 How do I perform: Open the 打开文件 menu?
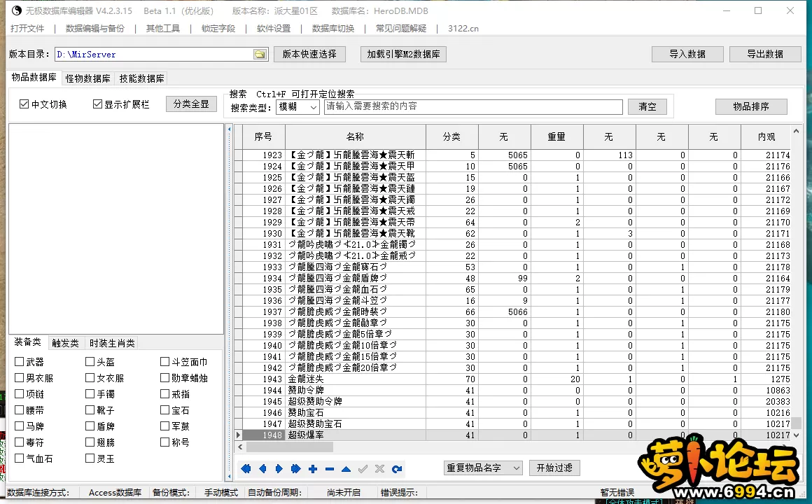coord(27,29)
